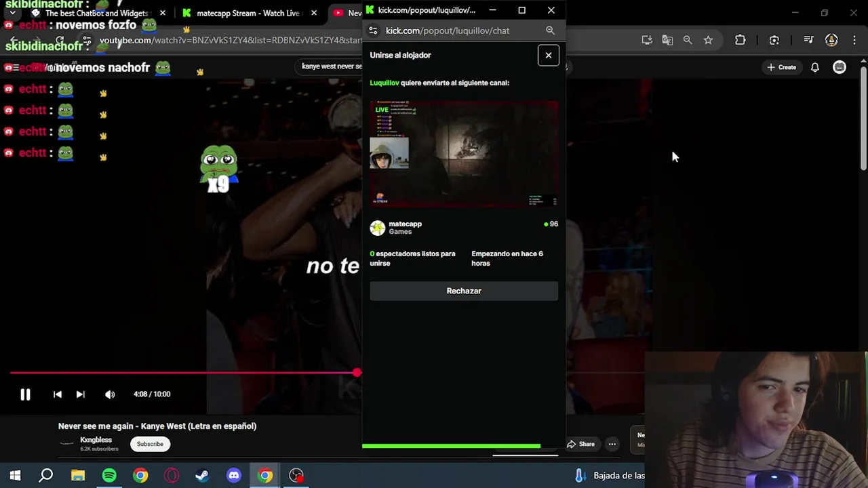Close the 'Unirse al alojador' panel
This screenshot has width=868, height=488.
(549, 56)
